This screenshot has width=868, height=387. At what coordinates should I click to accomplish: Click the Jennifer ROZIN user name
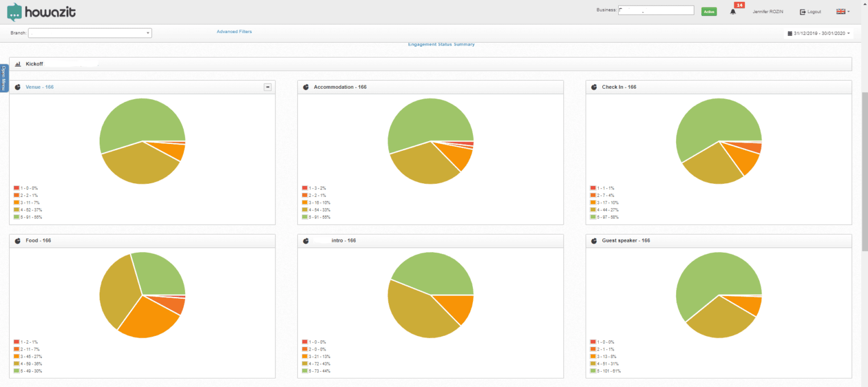pos(768,12)
